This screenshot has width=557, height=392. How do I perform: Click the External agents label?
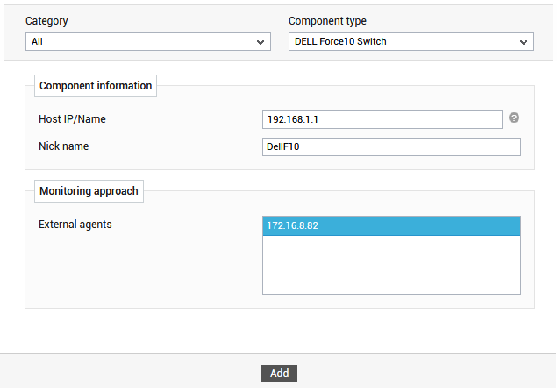[75, 225]
